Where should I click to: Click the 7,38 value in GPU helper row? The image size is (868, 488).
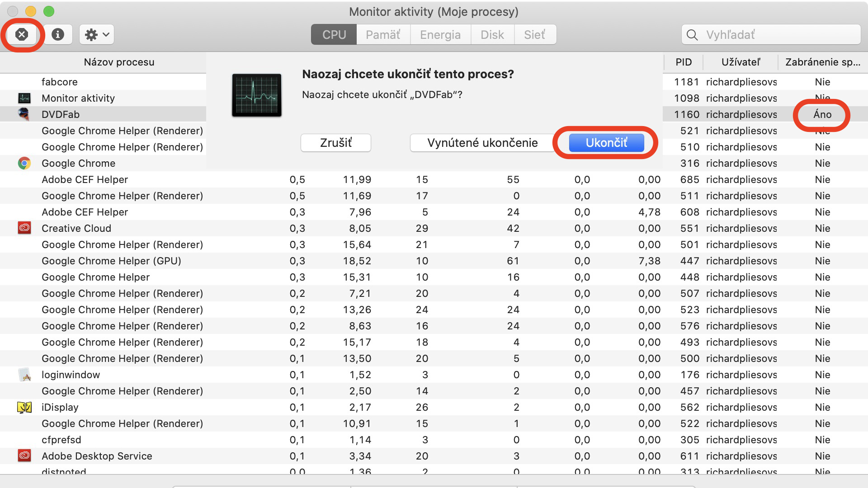649,261
